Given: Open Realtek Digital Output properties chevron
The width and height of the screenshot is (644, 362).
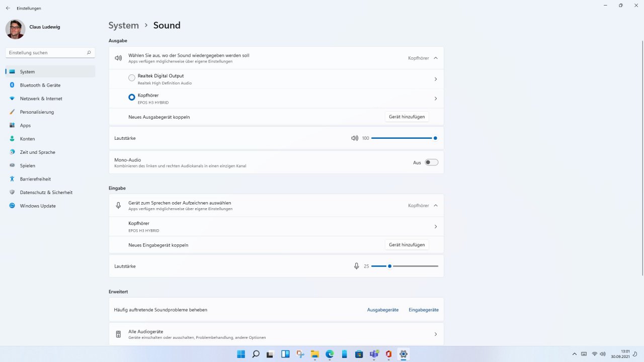Looking at the screenshot, I should 436,79.
